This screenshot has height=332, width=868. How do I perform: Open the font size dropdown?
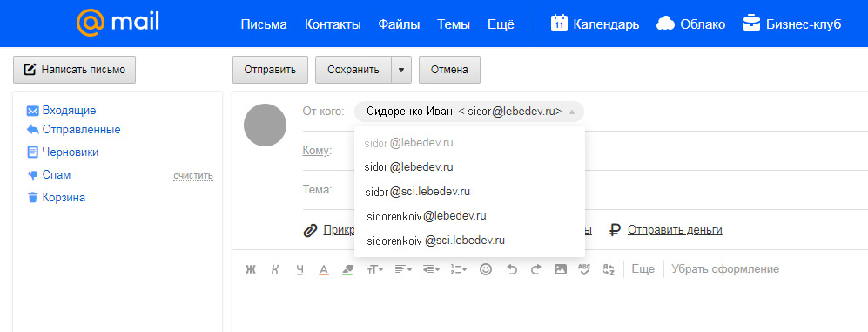click(374, 270)
